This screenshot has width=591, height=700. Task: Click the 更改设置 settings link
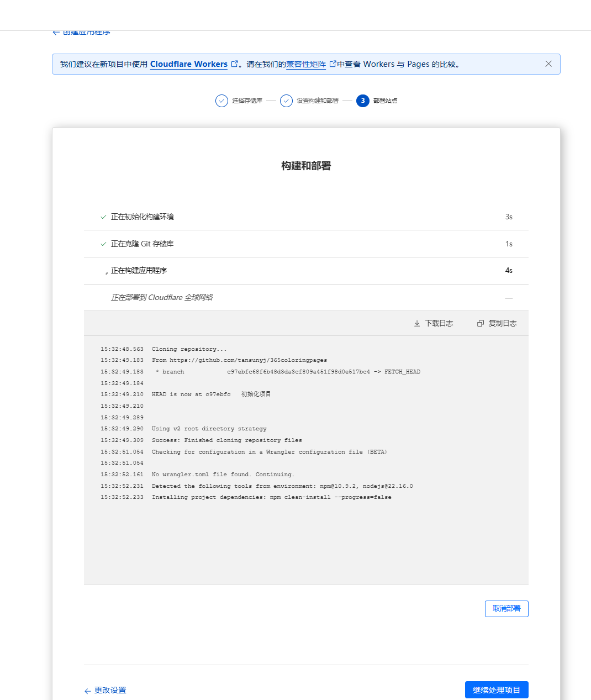pyautogui.click(x=110, y=690)
